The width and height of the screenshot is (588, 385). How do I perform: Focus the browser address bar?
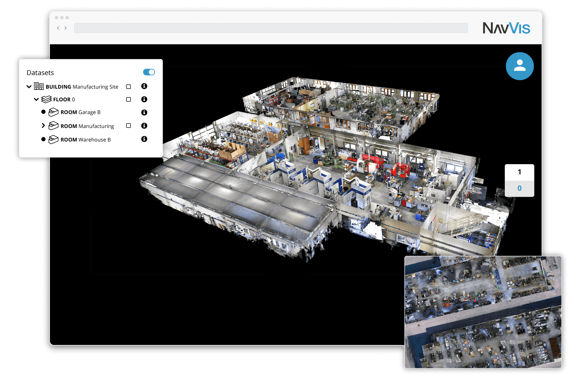(x=271, y=28)
